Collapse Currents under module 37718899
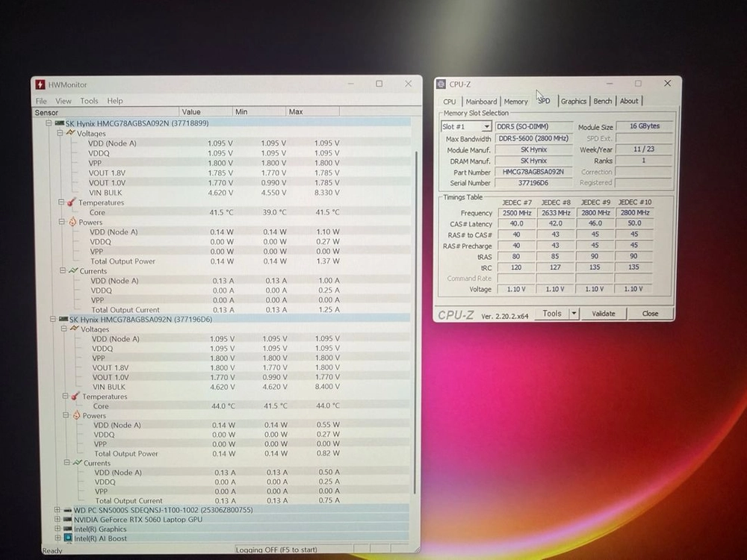Screen dimensions: 747x560 tap(63, 270)
